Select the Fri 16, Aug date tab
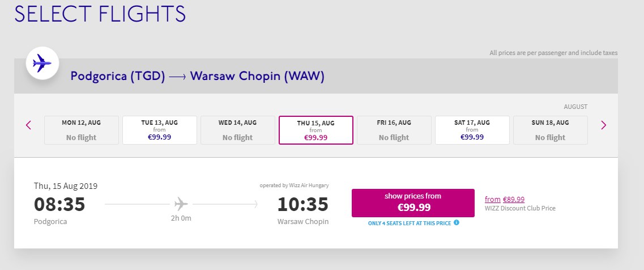 coord(394,130)
